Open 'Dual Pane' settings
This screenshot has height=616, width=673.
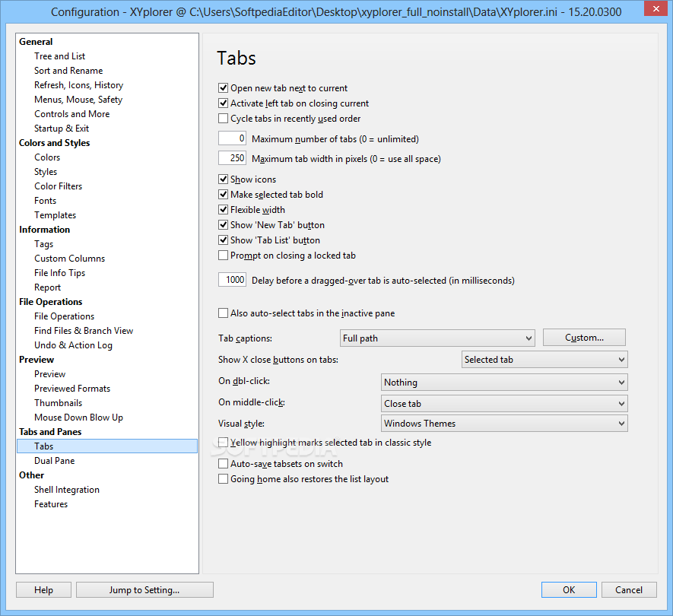pyautogui.click(x=55, y=461)
